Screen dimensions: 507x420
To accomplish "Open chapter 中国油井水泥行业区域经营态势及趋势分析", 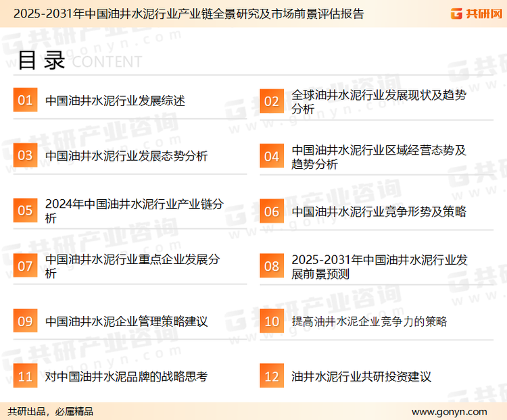I will 379,157.
